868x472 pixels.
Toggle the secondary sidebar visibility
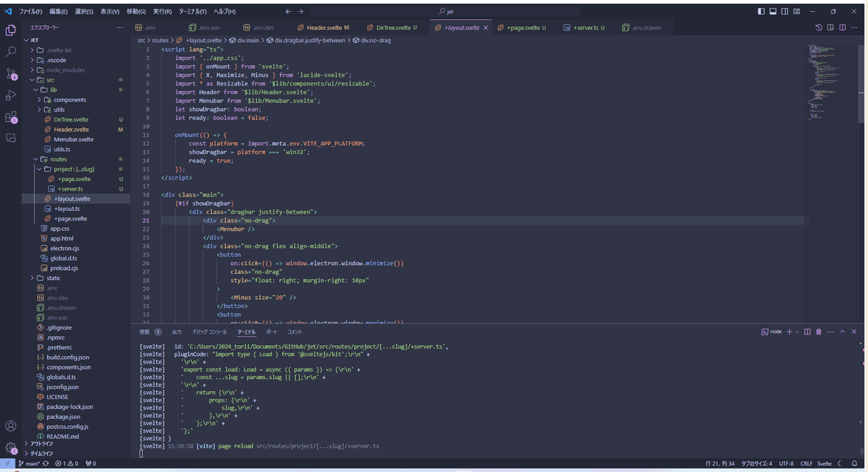tap(785, 12)
